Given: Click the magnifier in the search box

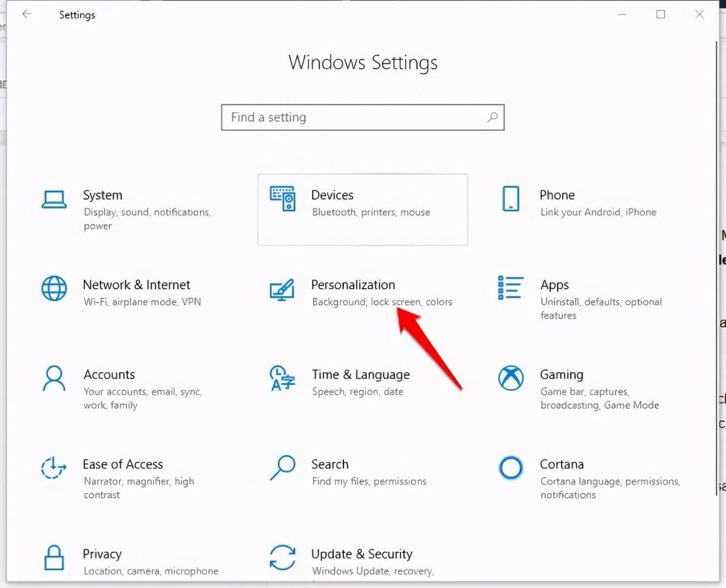Looking at the screenshot, I should 492,117.
